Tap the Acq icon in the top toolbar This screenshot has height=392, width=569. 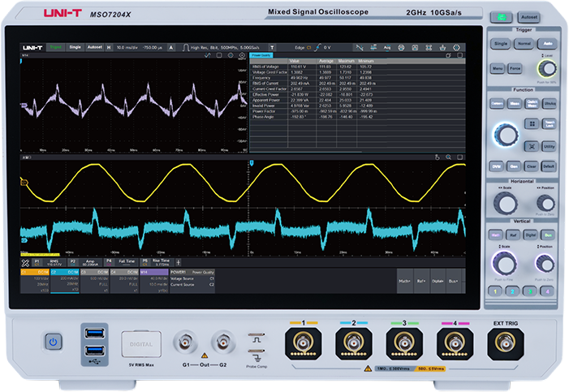click(x=387, y=48)
